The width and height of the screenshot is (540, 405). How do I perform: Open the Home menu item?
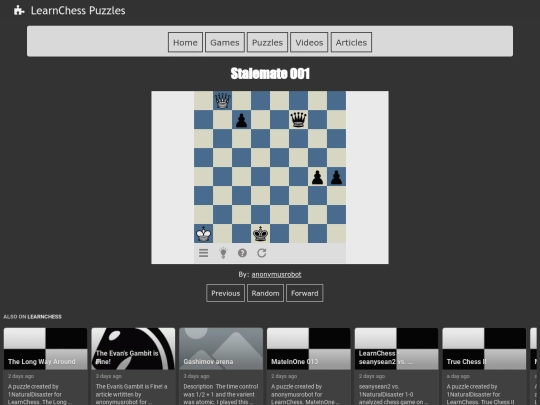tap(185, 42)
